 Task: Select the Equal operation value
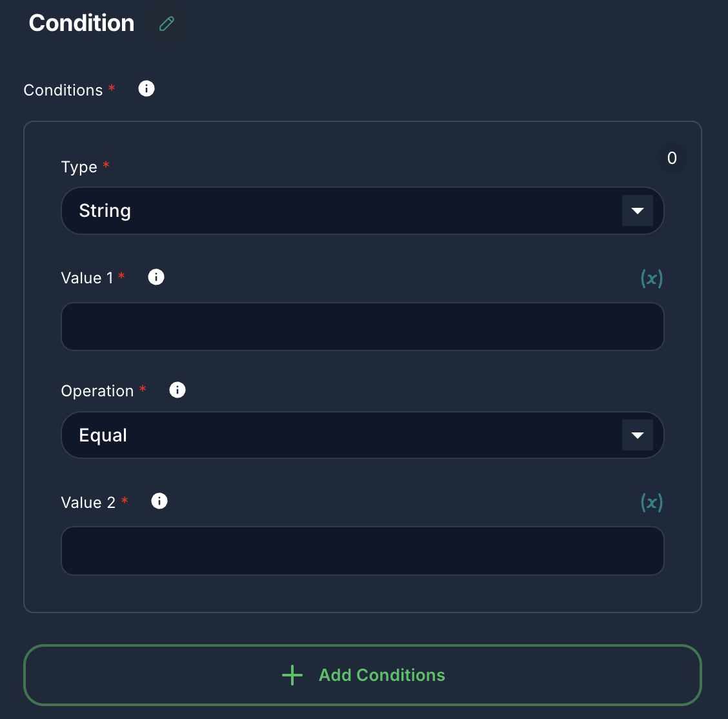[x=102, y=435]
